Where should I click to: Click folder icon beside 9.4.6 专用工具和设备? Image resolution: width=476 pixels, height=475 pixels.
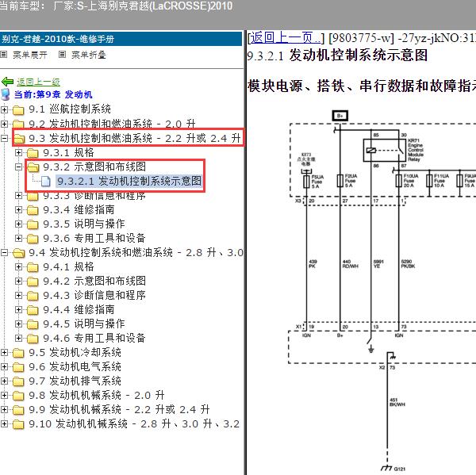pyautogui.click(x=33, y=339)
